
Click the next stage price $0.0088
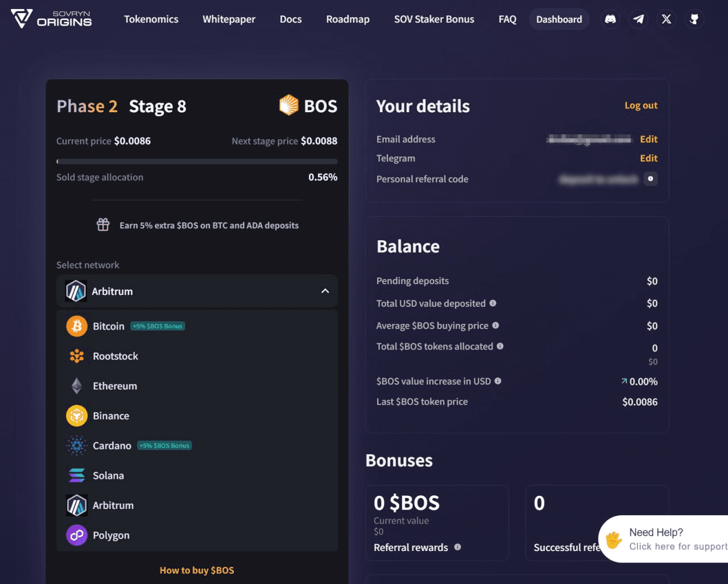pos(319,141)
